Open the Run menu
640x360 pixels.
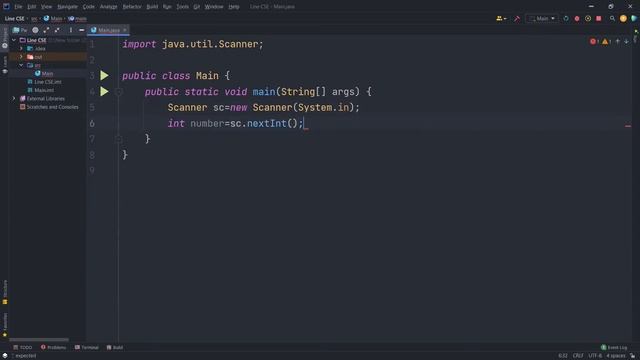click(167, 7)
